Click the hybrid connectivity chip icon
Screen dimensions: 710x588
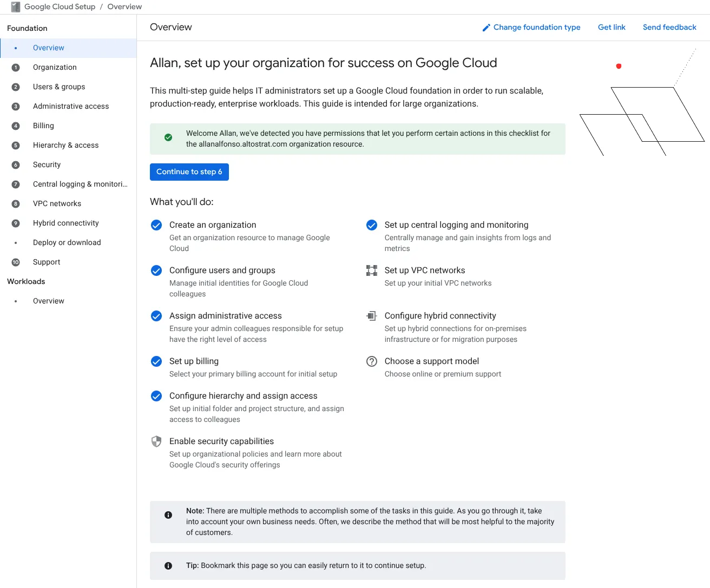click(372, 316)
